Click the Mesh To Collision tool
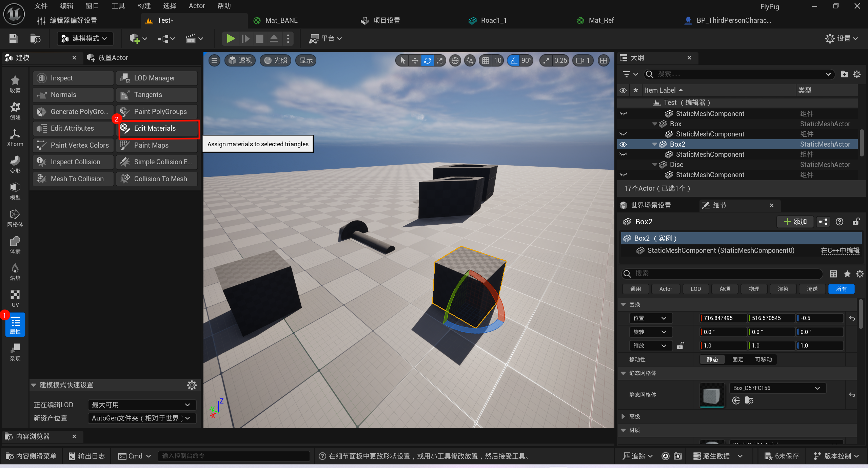This screenshot has width=868, height=468. tap(73, 179)
